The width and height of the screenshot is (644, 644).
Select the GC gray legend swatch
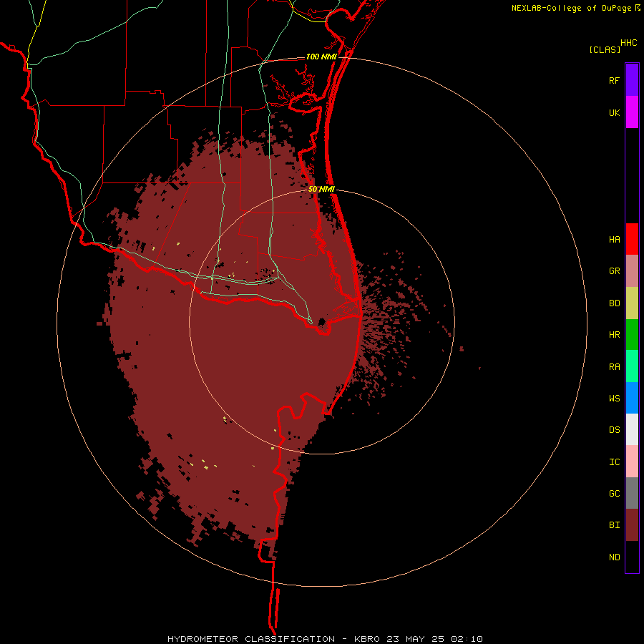pyautogui.click(x=632, y=493)
